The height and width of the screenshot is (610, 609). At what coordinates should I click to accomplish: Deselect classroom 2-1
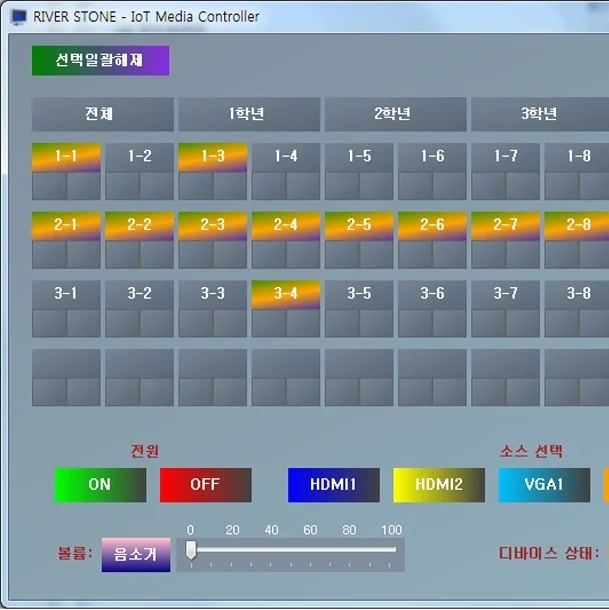[x=66, y=226]
